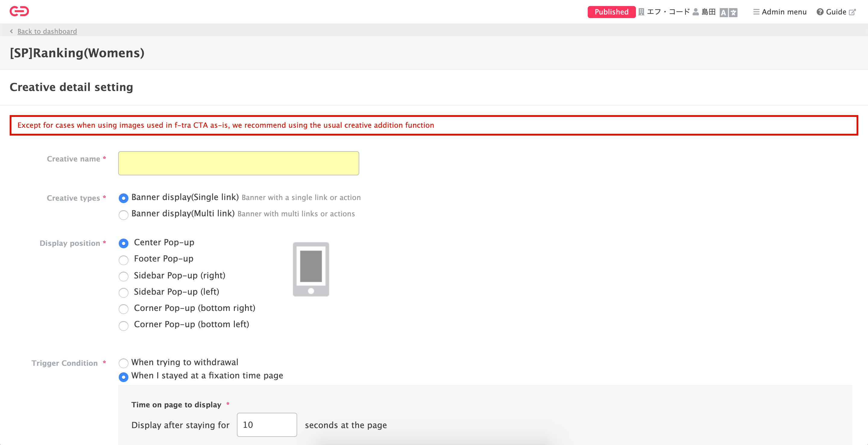Screen dimensions: 868x445
Task: Click the user profile icon next to 島田
Action: point(696,12)
